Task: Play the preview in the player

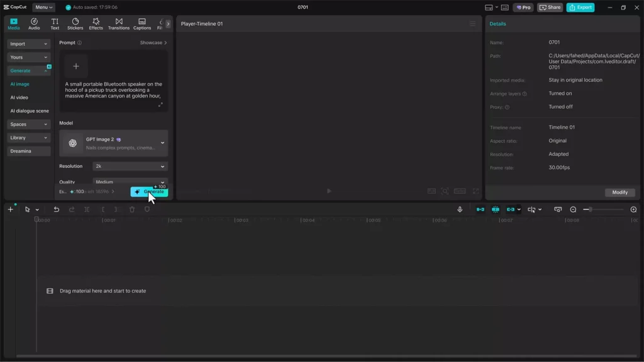Action: tap(328, 191)
